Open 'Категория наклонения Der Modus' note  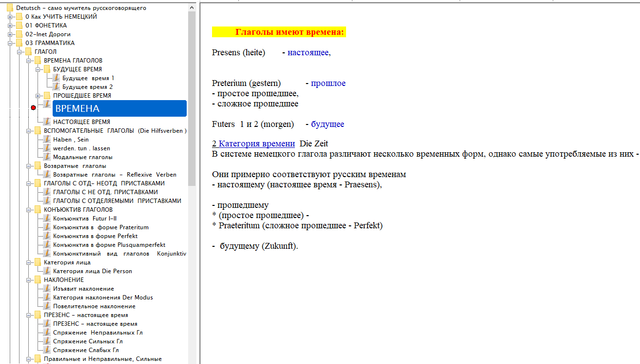tap(103, 297)
